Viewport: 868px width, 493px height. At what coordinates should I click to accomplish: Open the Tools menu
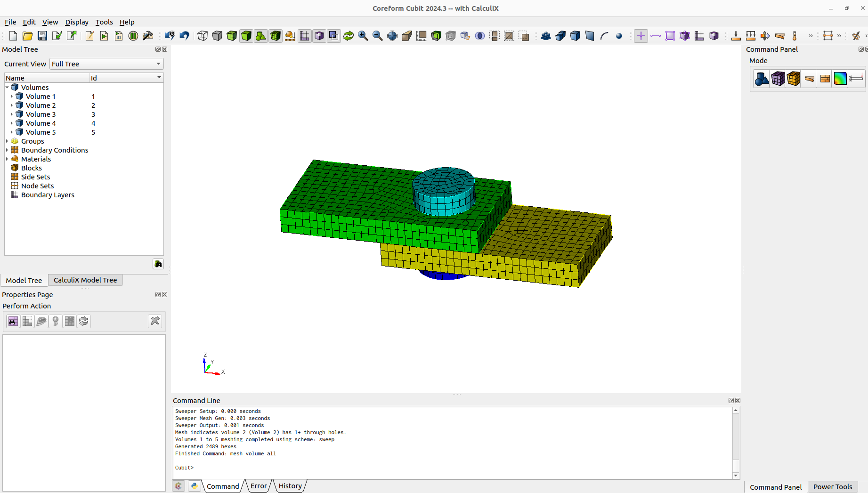[104, 22]
